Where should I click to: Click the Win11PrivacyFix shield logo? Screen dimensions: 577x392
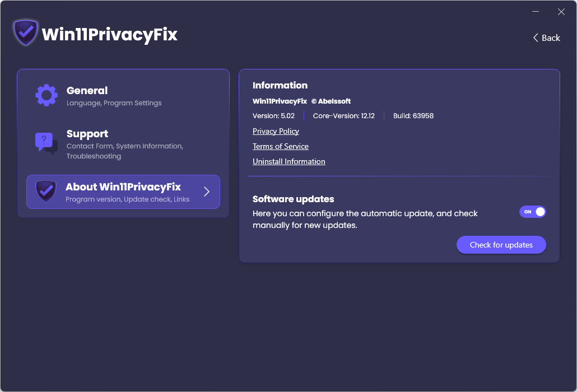coord(25,32)
